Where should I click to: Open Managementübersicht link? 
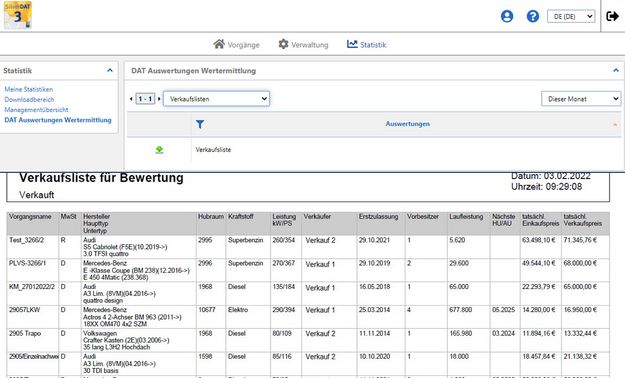pos(36,110)
